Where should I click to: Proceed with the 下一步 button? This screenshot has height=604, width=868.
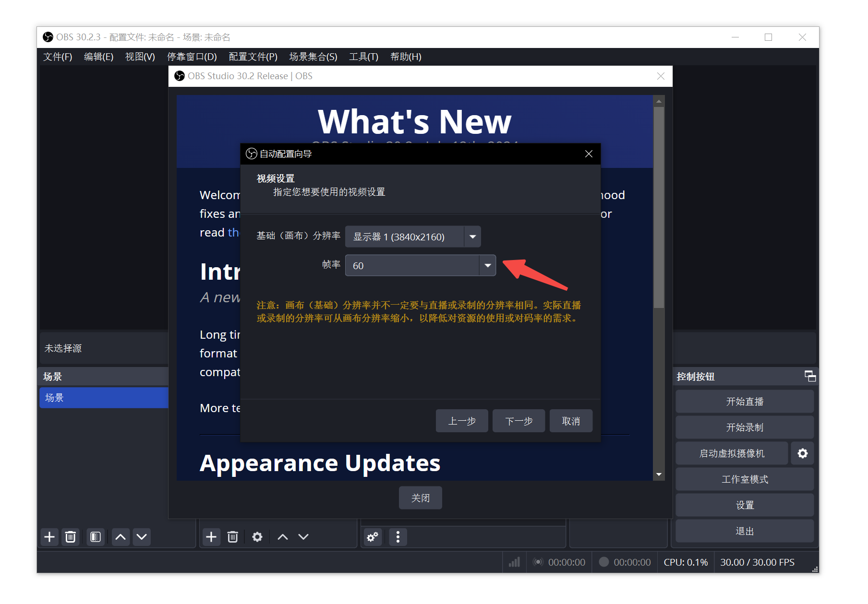click(x=518, y=421)
